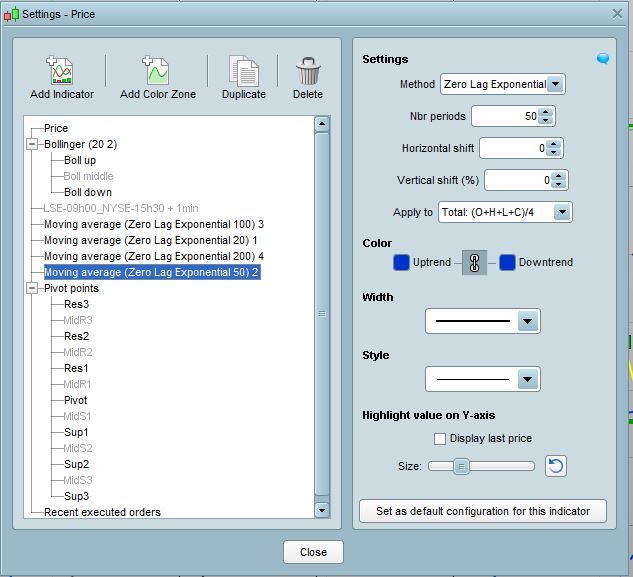The image size is (633, 577).
Task: Click the indicator list scroll down arrow
Action: pyautogui.click(x=322, y=510)
